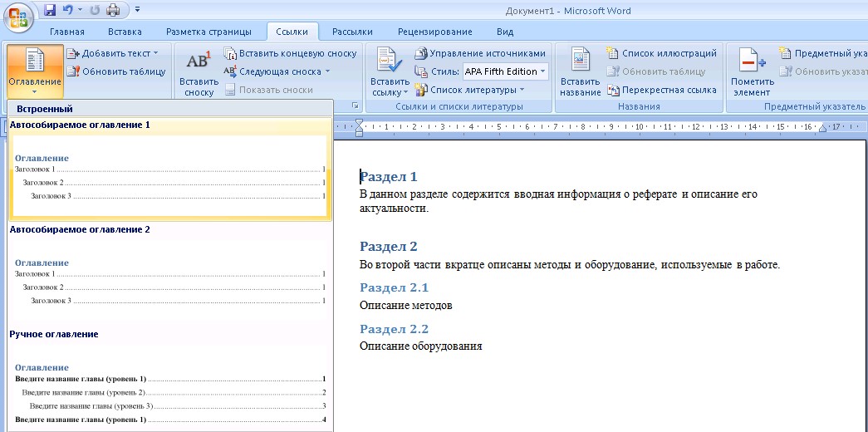Viewport: 868px width, 432px height.
Task: Undo the last action in the toolbar
Action: coord(67,10)
